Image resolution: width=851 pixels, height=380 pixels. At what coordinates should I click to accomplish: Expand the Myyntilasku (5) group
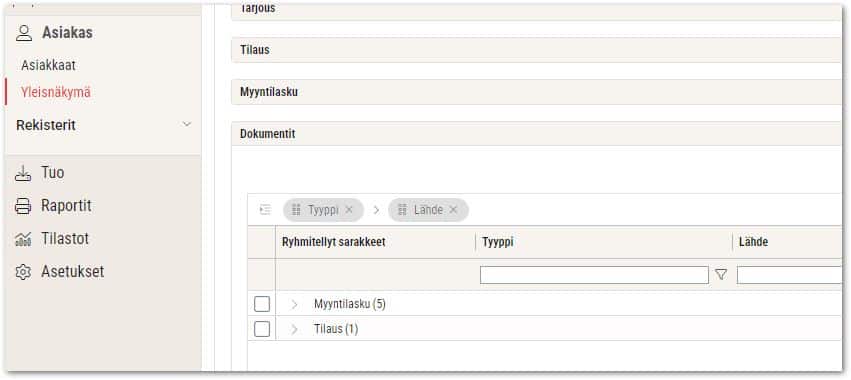[294, 305]
